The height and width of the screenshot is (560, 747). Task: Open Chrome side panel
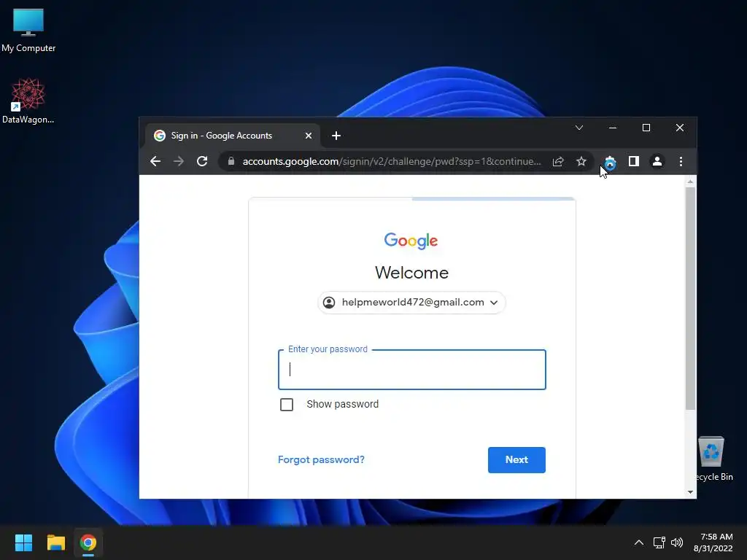pyautogui.click(x=634, y=161)
